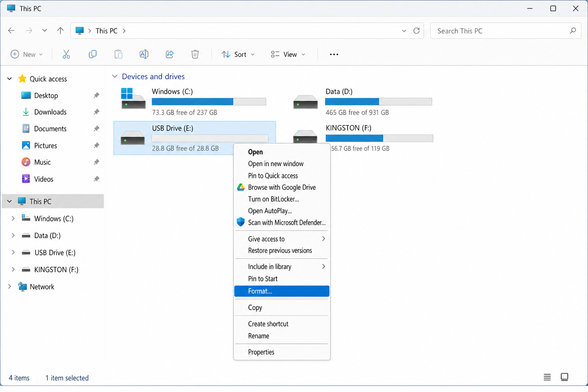Open Downloads in Quick access
The image size is (588, 392).
click(x=50, y=112)
